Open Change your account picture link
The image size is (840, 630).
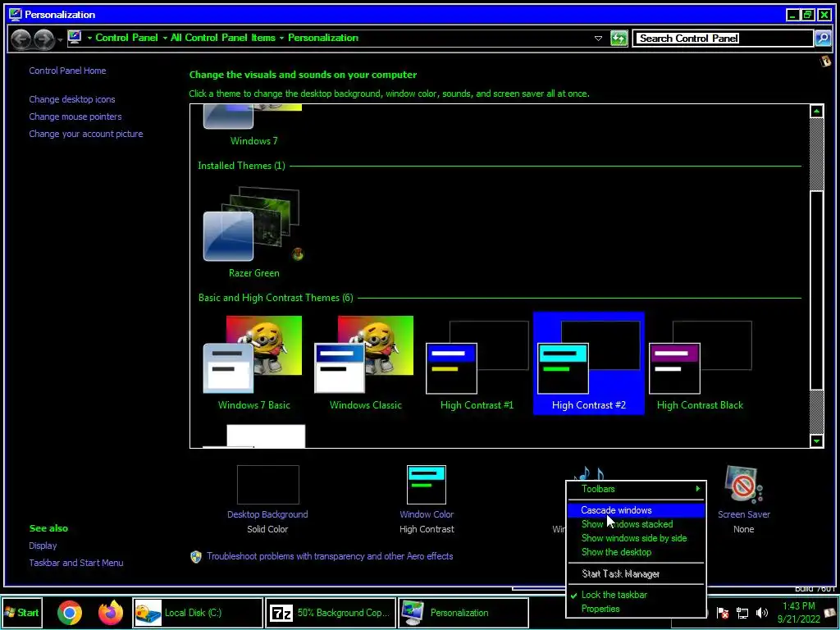(x=85, y=134)
